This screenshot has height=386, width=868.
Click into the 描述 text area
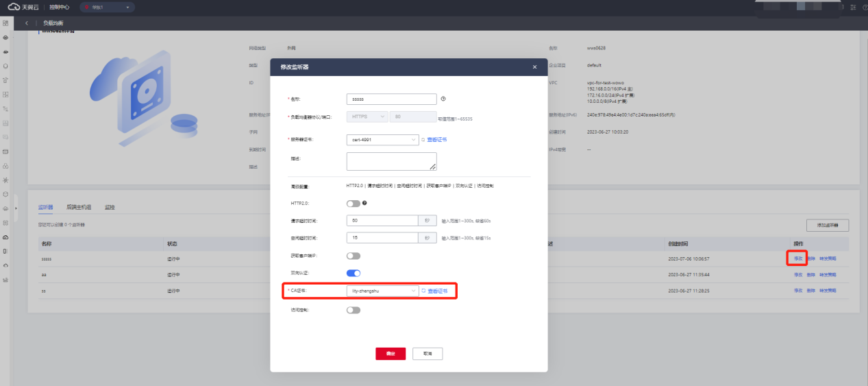[x=391, y=161]
